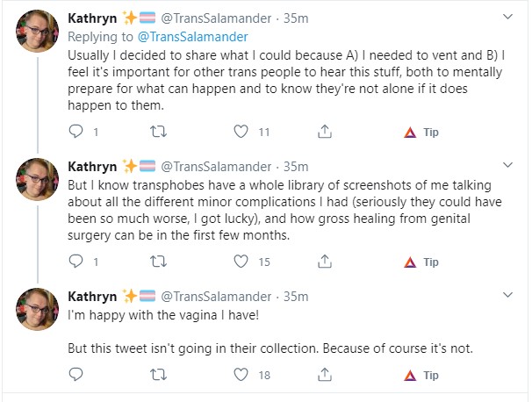Open the third tweet's more options chevron
The image size is (532, 402).
coord(507,295)
